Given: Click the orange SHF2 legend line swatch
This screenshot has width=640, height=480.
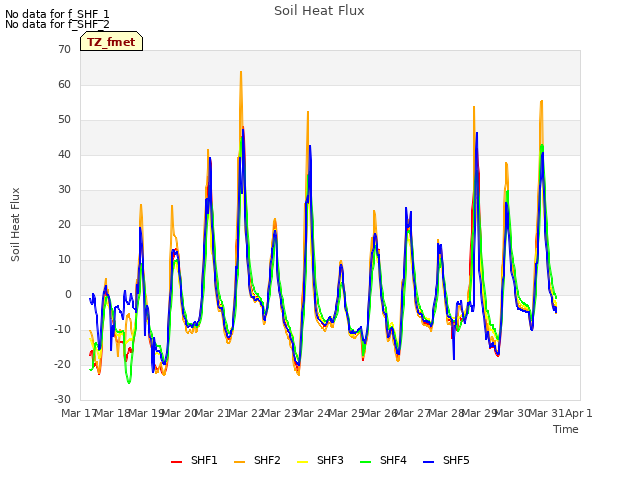Looking at the screenshot, I should [240, 462].
